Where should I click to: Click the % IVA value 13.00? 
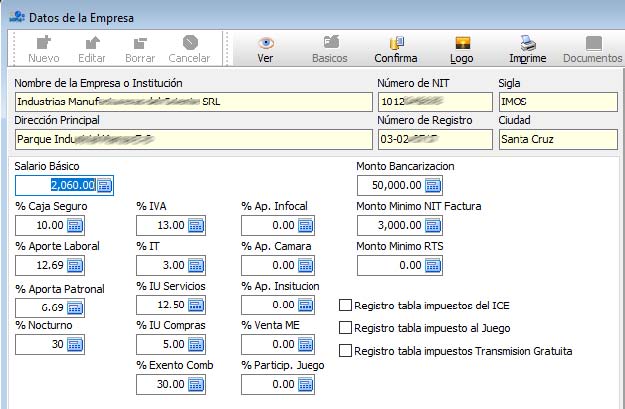coord(171,226)
